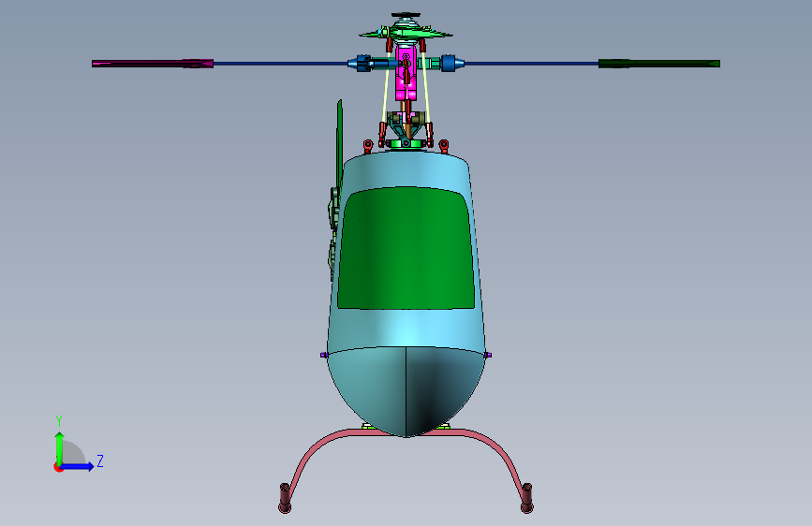812x526 pixels.
Task: Click the black cap on rotor mast top
Action: (x=406, y=14)
